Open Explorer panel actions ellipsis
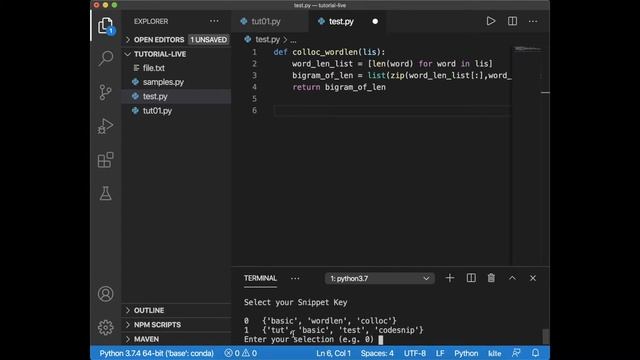Image resolution: width=640 pixels, height=360 pixels. [x=214, y=21]
